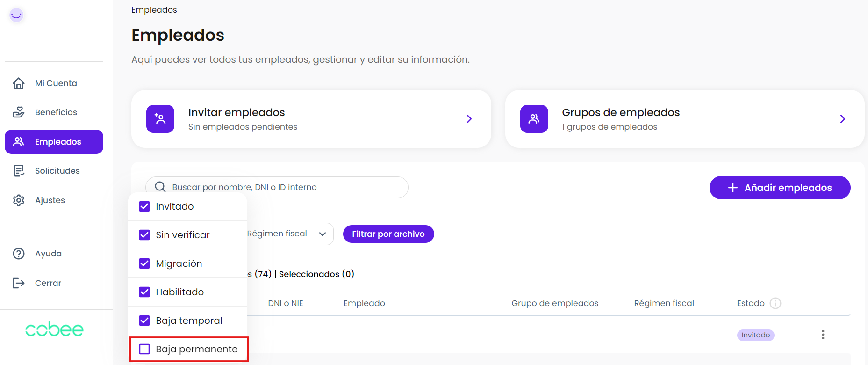Go to Beneficios in the sidebar
The image size is (868, 365).
56,112
